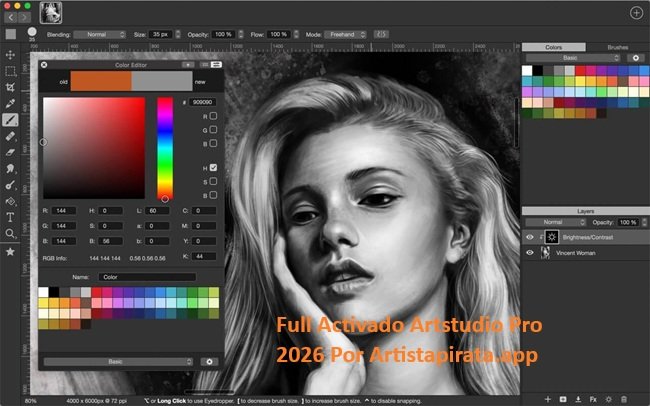650x406 pixels.
Task: Enable the G channel checkbox
Action: tap(213, 129)
